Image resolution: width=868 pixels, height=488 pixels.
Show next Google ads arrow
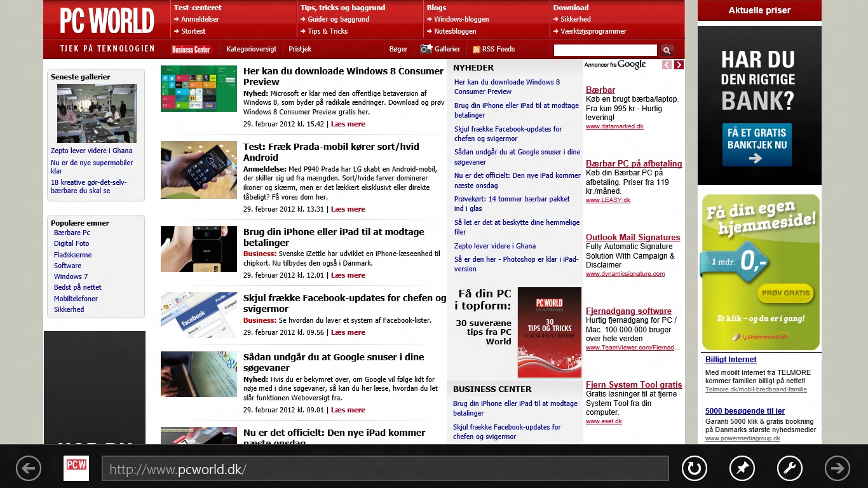[x=679, y=65]
